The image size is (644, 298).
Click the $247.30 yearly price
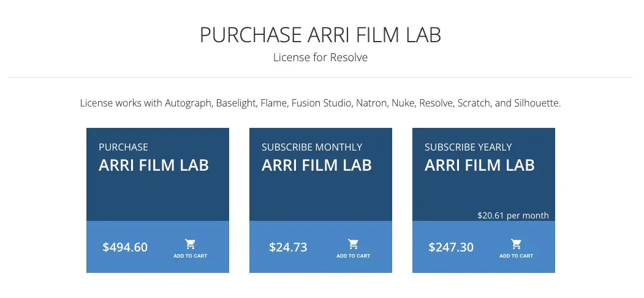(x=451, y=247)
